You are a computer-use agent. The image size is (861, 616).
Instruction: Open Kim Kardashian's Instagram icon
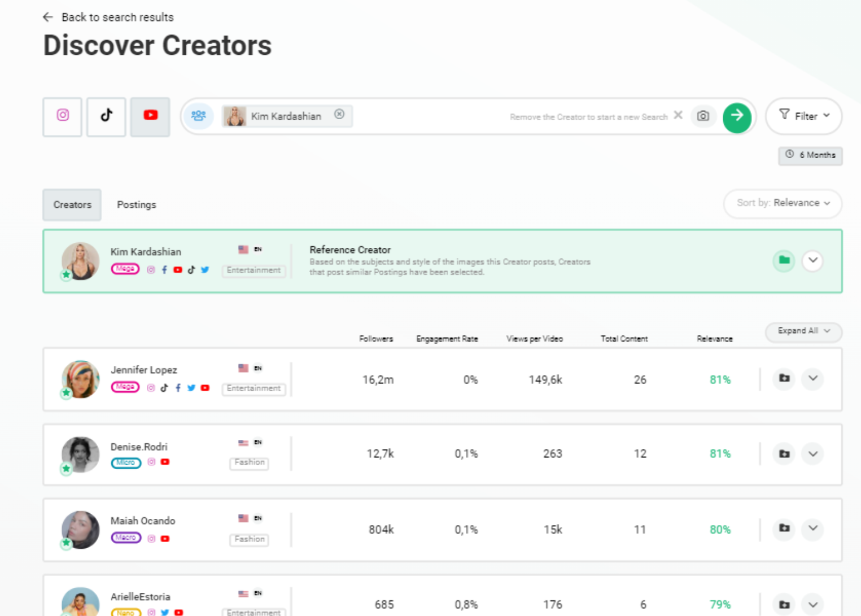point(151,270)
